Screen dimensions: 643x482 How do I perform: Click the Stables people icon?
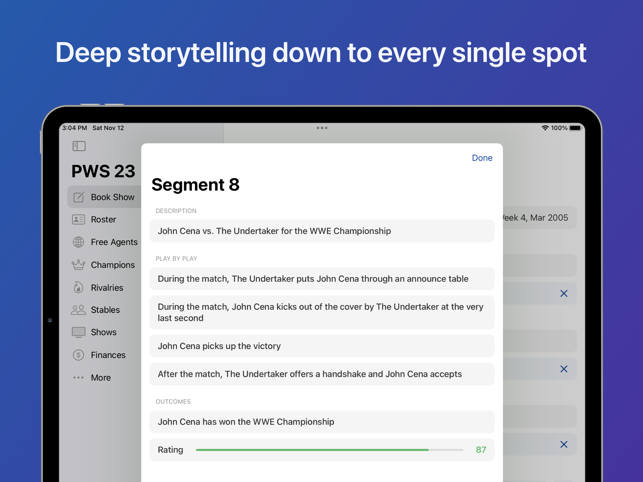(x=78, y=310)
